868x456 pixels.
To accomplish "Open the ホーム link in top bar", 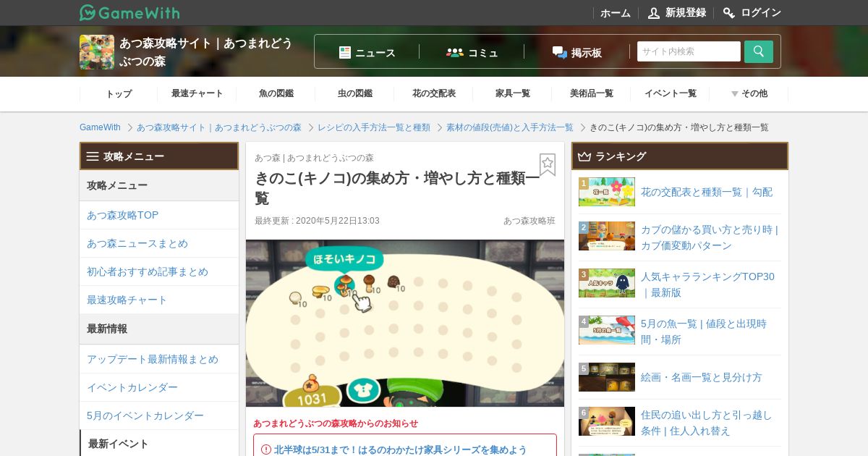I will pos(616,13).
